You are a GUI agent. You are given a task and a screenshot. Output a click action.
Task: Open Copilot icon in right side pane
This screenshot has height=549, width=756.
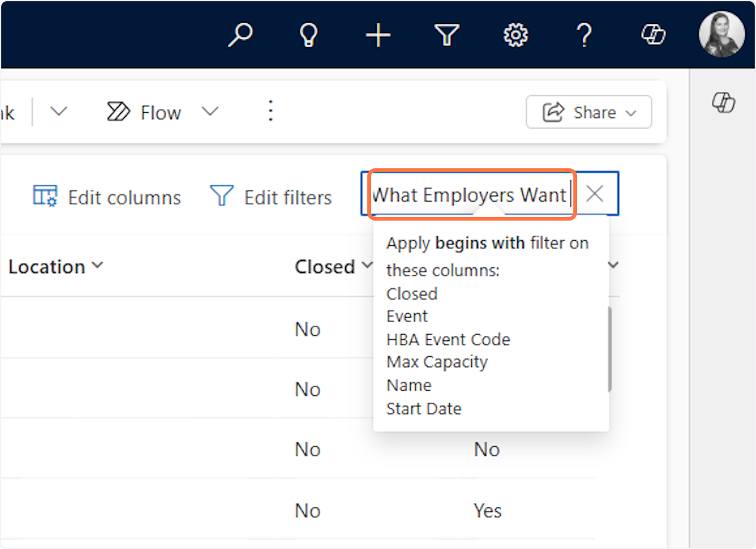723,102
